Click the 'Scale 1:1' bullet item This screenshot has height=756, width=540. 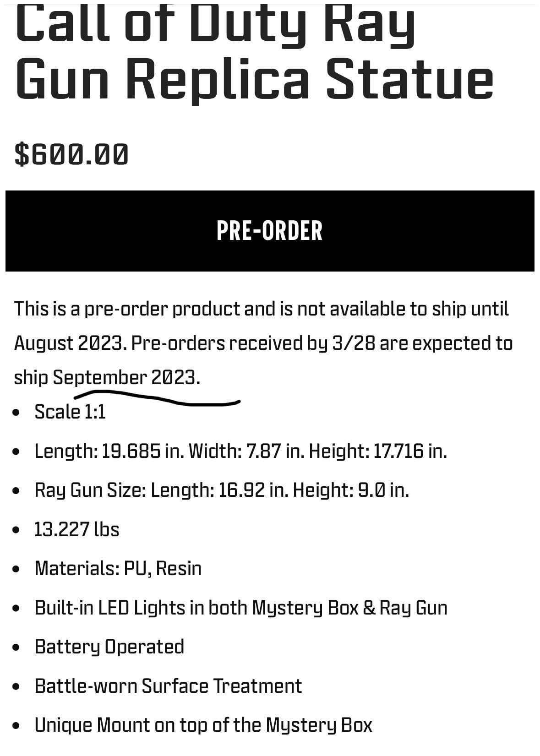[x=70, y=412]
